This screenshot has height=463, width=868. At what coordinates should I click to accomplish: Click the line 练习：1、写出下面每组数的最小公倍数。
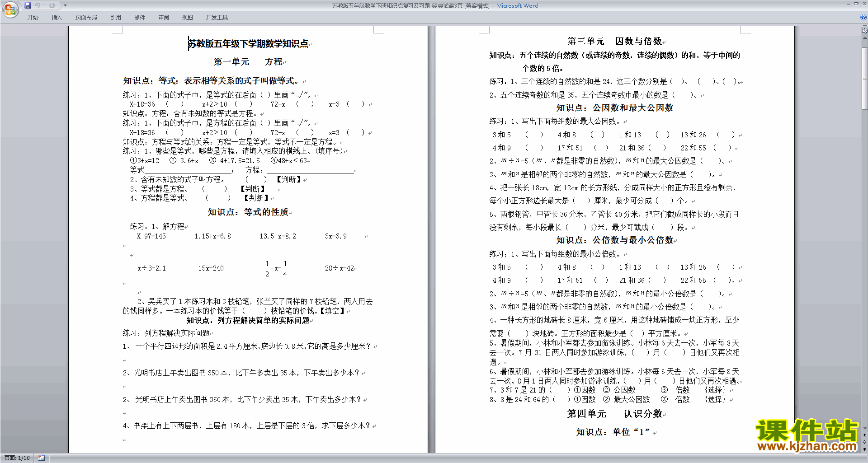click(x=556, y=254)
